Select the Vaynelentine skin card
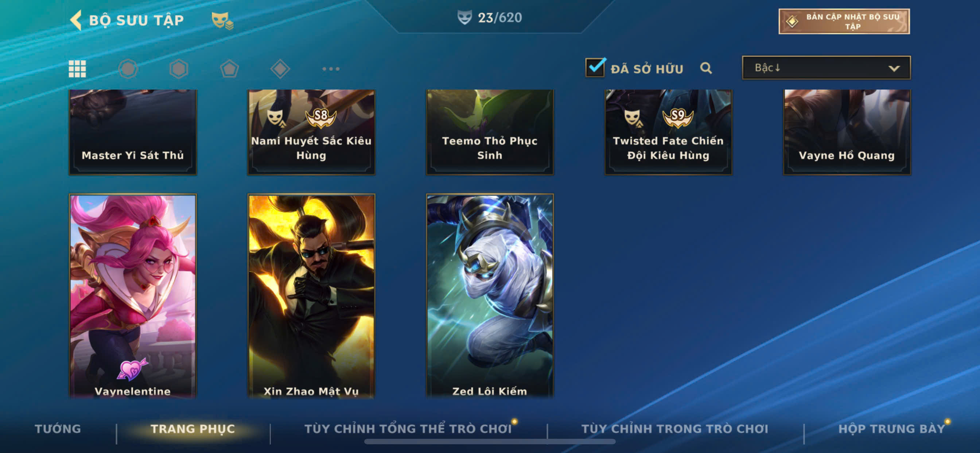 pos(133,296)
